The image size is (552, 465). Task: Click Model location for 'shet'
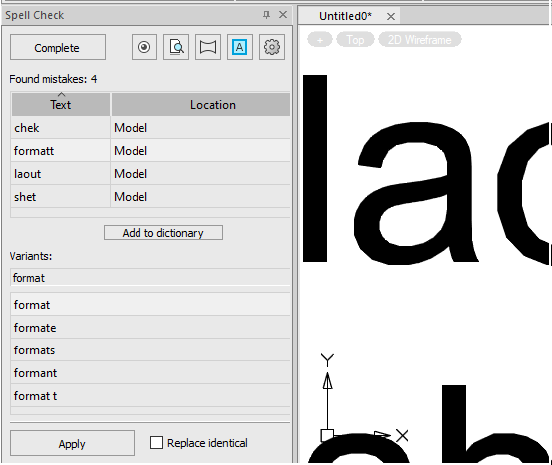pos(201,197)
